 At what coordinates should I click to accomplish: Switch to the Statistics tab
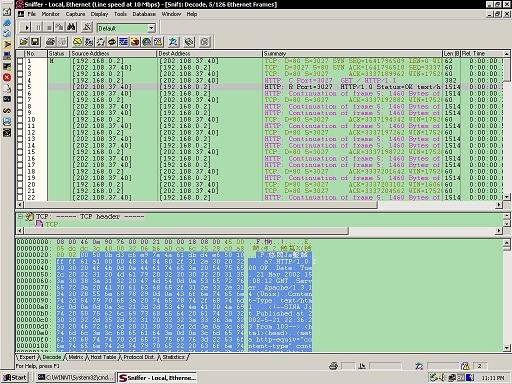174,357
